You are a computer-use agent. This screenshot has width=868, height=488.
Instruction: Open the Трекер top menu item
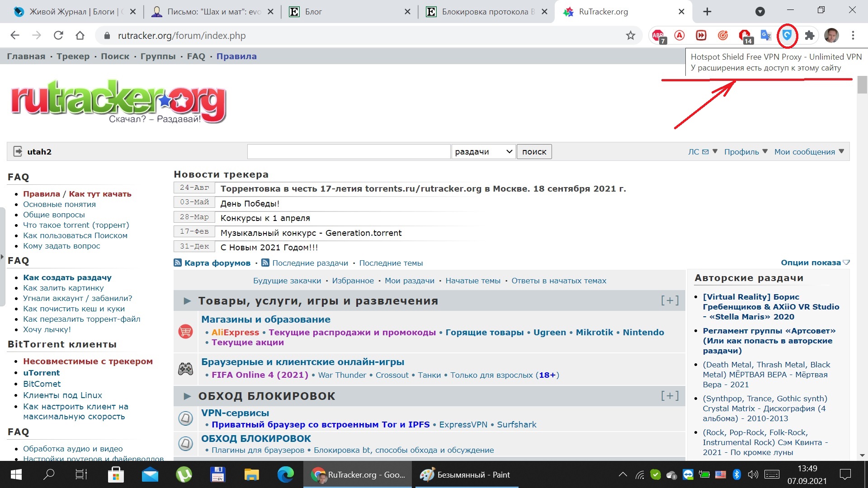coord(73,56)
